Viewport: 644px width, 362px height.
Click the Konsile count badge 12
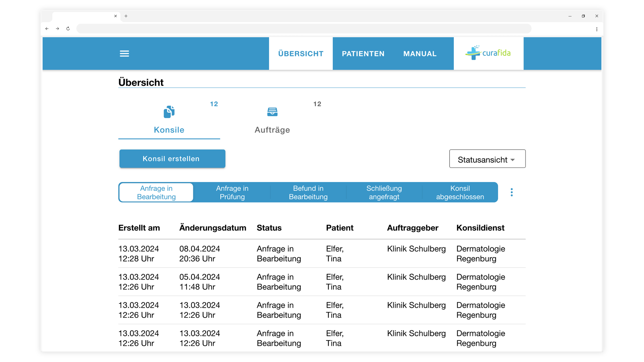click(214, 104)
